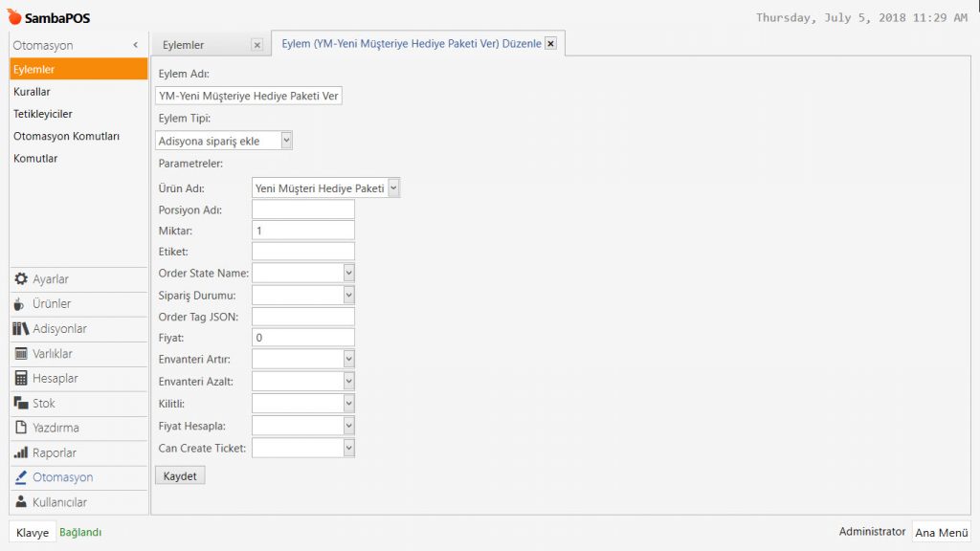Viewport: 980px width, 551px height.
Task: Select the Varlıklar table icon
Action: coord(21,354)
